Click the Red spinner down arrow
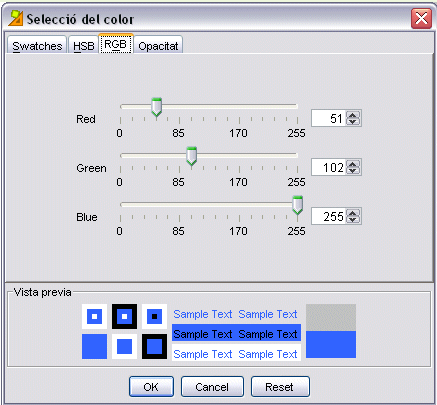Screen dimensions: 437x405 pos(353,122)
